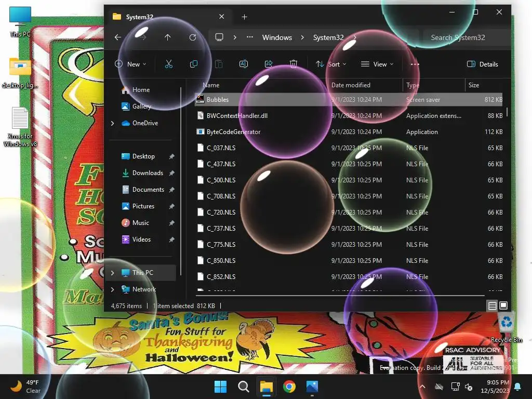The height and width of the screenshot is (399, 532).
Task: Select the desktop_lig... folder on desktop
Action: (20, 73)
